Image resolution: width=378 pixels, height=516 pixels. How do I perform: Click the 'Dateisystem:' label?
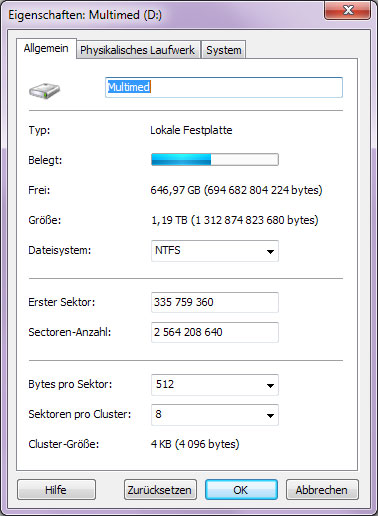[x=59, y=250]
